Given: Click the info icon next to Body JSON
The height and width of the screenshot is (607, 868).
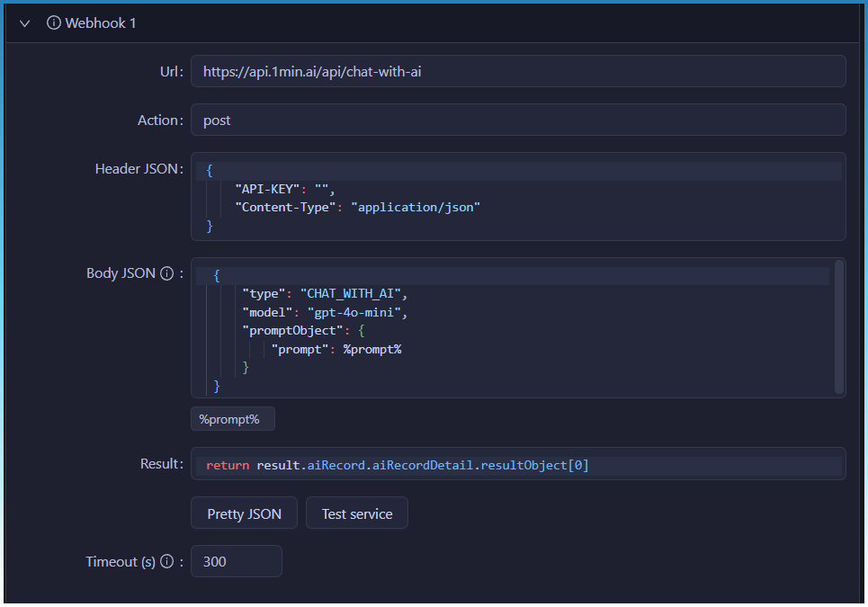Looking at the screenshot, I should (x=166, y=274).
